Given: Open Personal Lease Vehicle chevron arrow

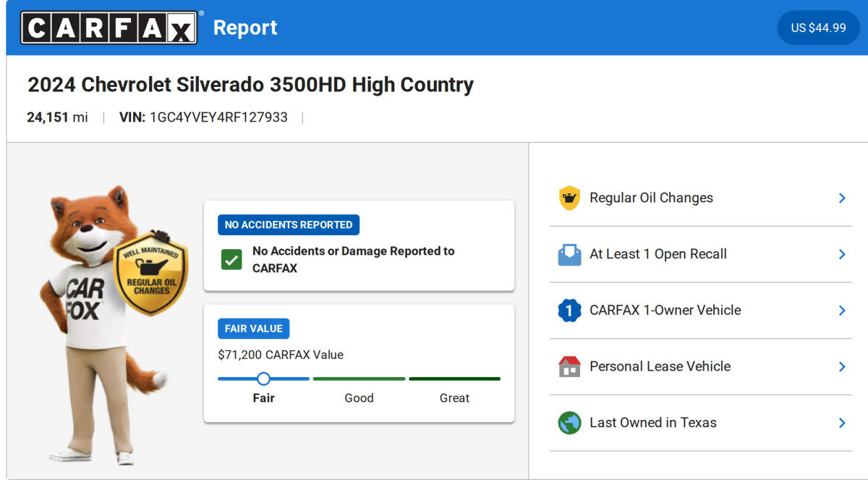Looking at the screenshot, I should point(842,366).
